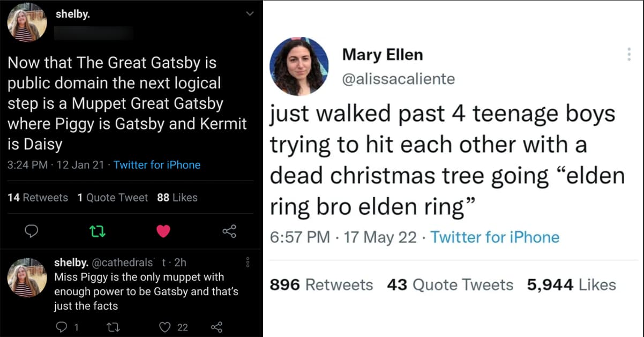Click reply icon on Miss Piggy tweet

click(61, 327)
